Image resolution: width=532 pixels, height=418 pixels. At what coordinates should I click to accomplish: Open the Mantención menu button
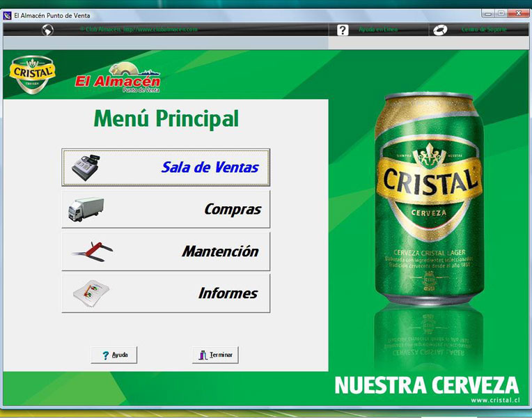click(166, 251)
